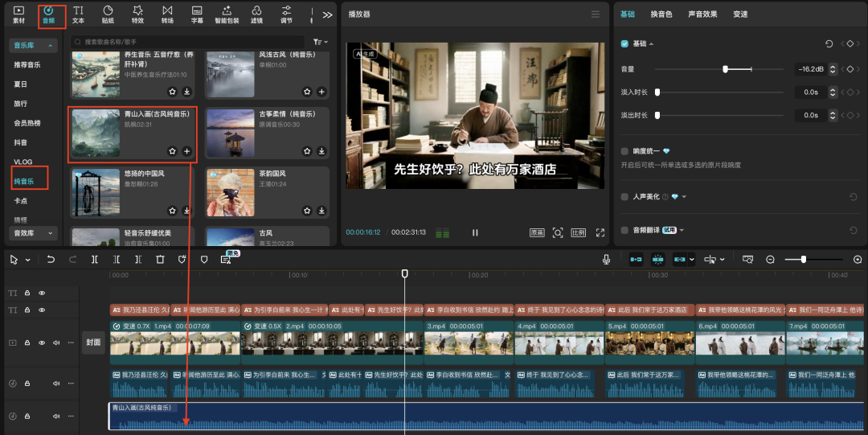Open the filter dropdown beside music search
This screenshot has width=868, height=435.
(x=320, y=41)
